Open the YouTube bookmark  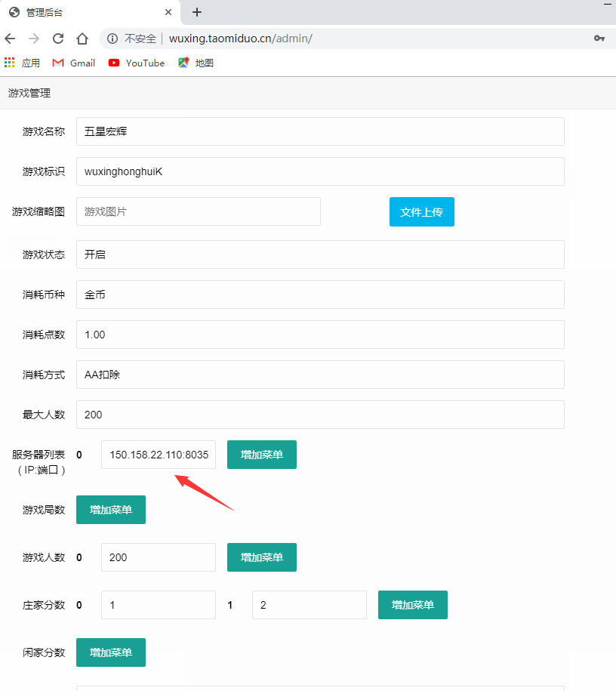pyautogui.click(x=136, y=63)
